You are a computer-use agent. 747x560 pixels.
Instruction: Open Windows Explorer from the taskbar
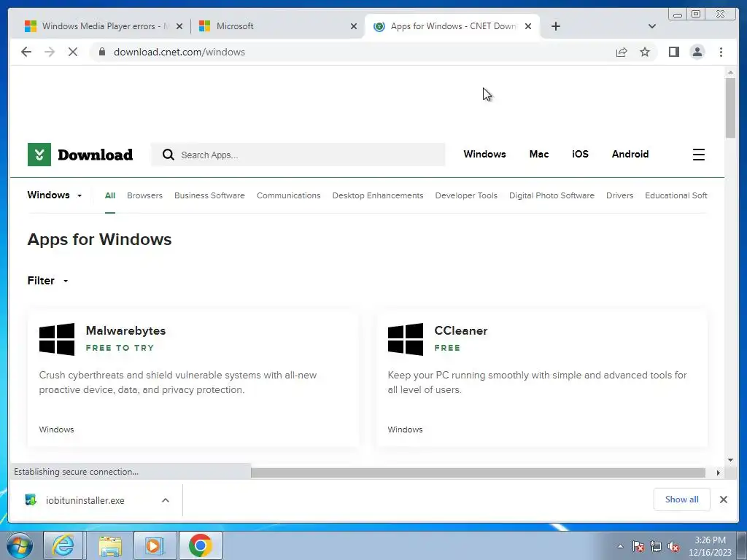(110, 545)
